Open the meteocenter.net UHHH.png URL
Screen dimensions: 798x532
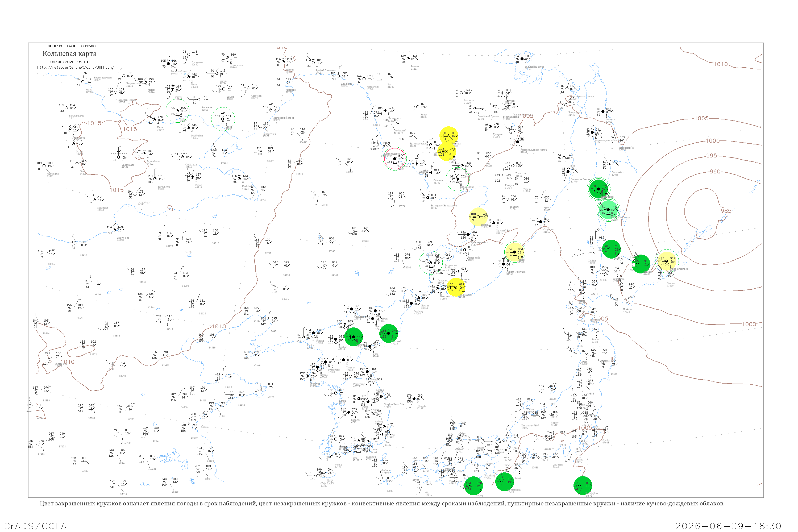[x=75, y=68]
